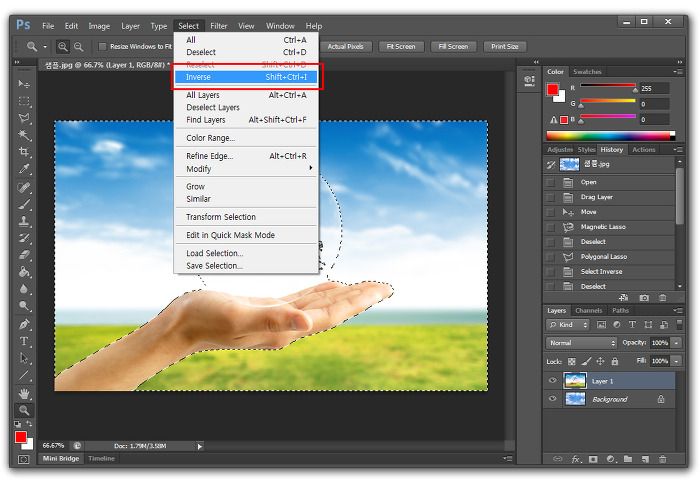Select the Hand tool

click(x=24, y=394)
